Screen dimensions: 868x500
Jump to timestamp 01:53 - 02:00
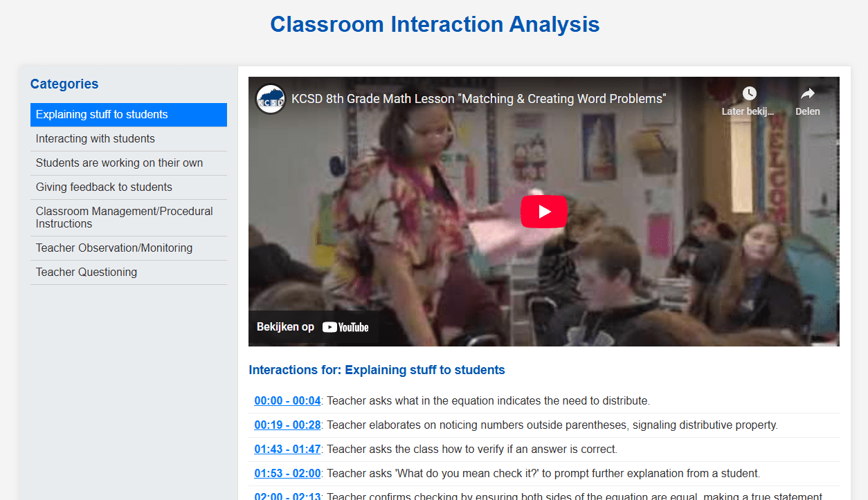click(x=287, y=474)
